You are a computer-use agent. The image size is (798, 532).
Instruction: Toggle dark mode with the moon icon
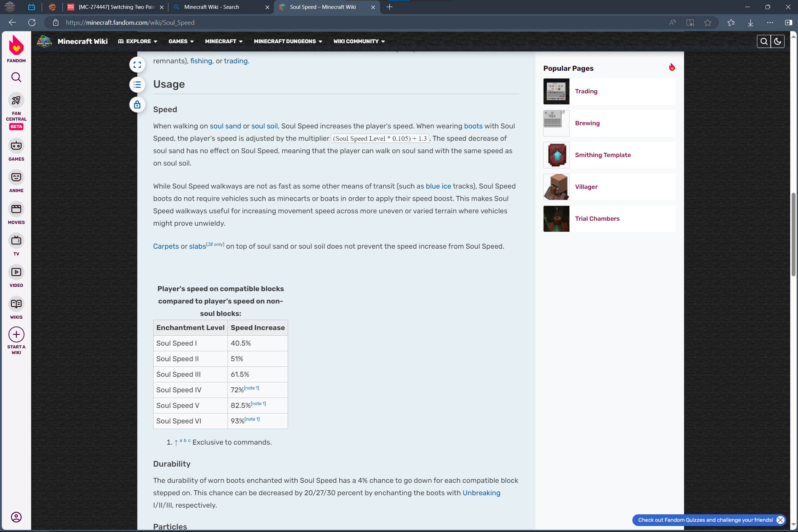[x=777, y=41]
